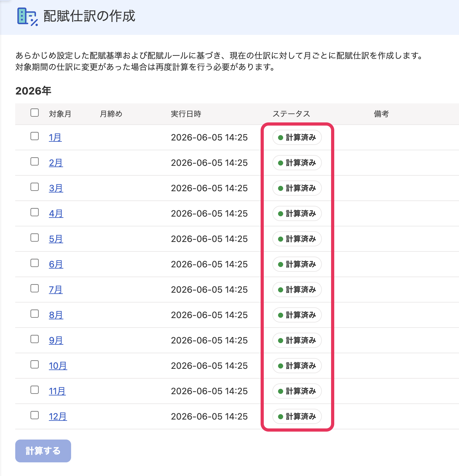Viewport: 459px width, 476px height.
Task: Click the execution datetime in 1月 row
Action: coord(209,137)
